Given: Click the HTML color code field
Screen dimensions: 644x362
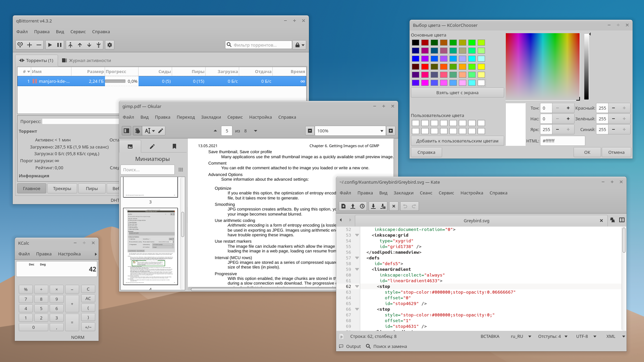Looking at the screenshot, I should pyautogui.click(x=562, y=141).
